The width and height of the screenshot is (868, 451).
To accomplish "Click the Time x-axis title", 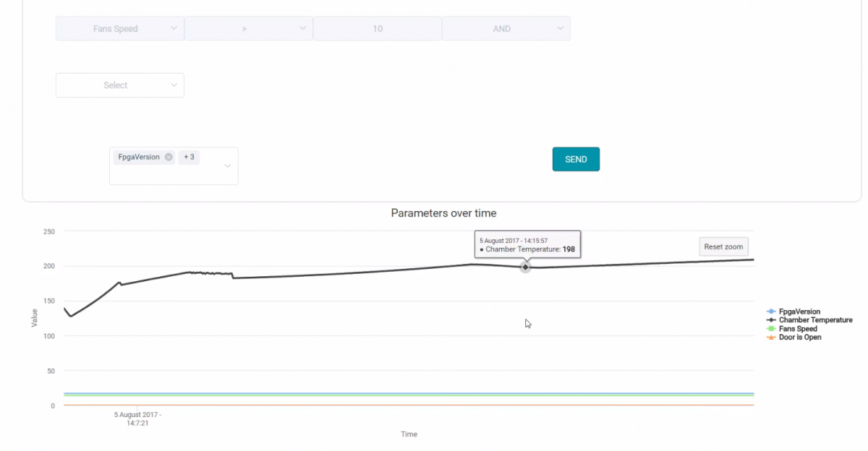I will tap(409, 434).
